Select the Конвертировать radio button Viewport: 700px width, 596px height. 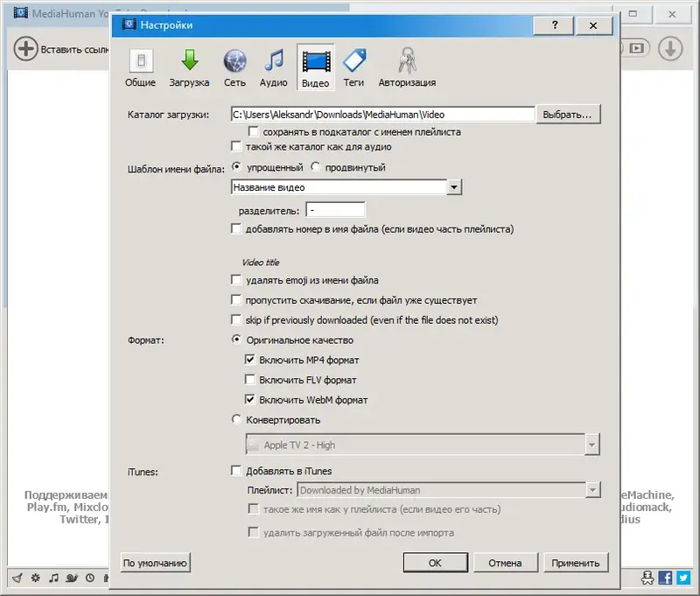coord(236,419)
